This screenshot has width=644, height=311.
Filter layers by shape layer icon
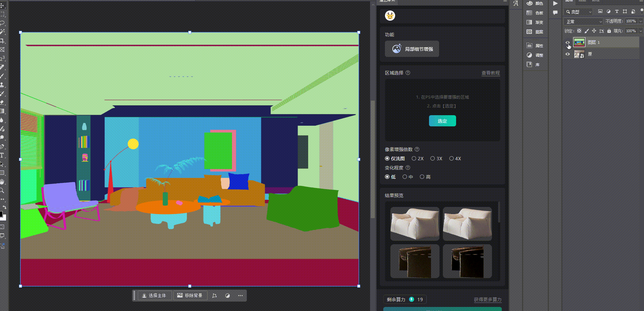click(625, 12)
